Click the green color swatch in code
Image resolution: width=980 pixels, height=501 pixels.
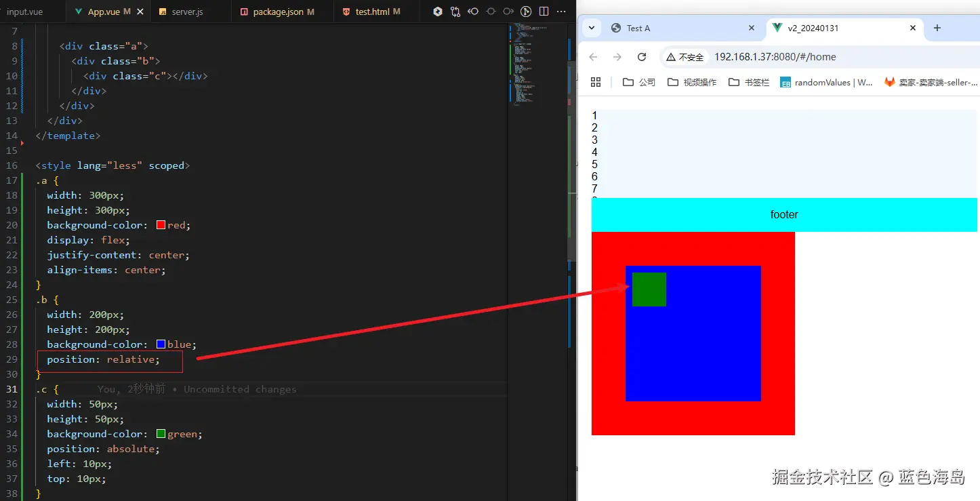coord(161,434)
